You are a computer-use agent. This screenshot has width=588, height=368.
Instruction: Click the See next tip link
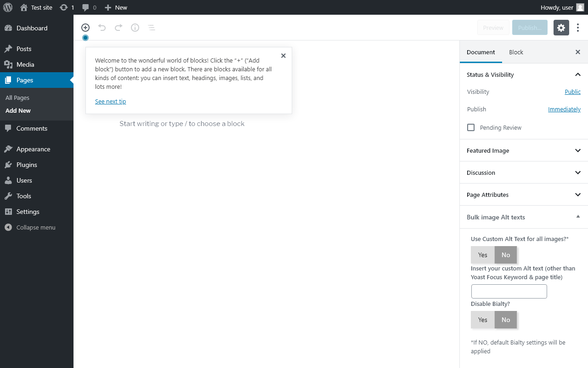coord(110,101)
